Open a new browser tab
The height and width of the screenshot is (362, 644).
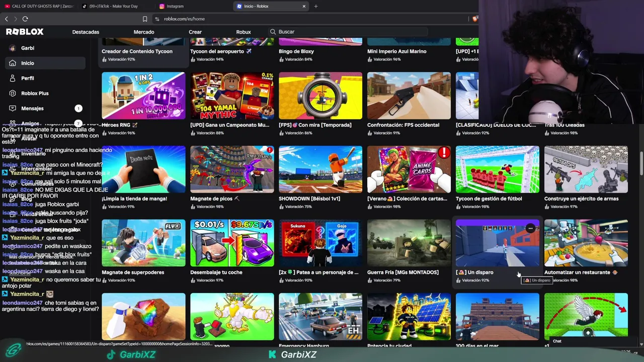click(316, 6)
